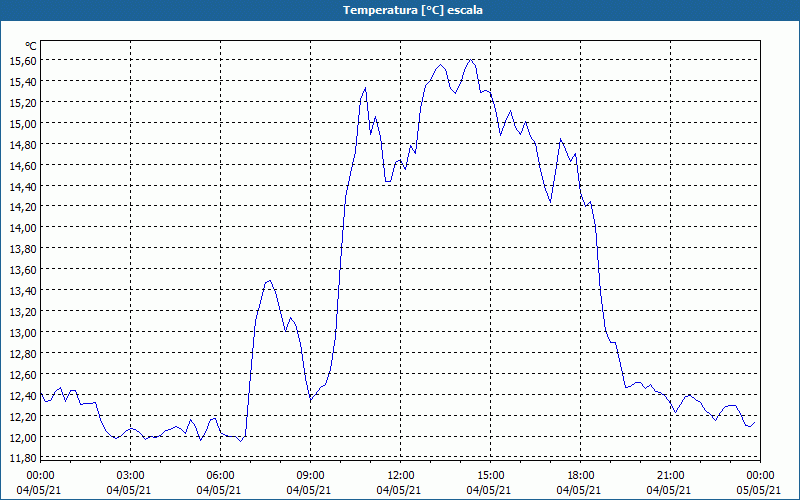
Task: Select the 13,20 axis value
Action: (x=23, y=311)
